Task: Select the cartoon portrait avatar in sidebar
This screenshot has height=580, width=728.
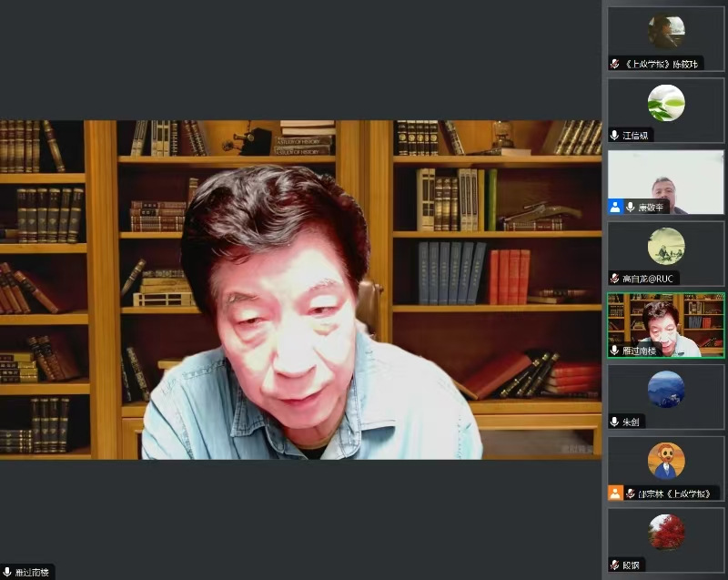Action: [666, 461]
